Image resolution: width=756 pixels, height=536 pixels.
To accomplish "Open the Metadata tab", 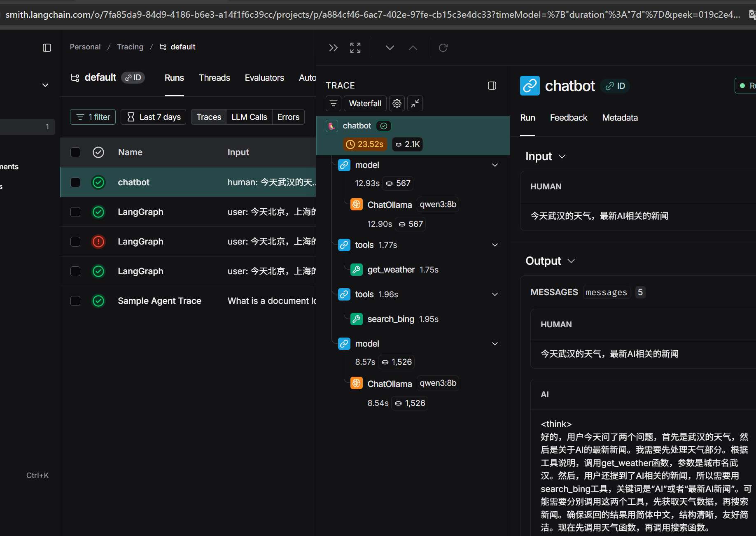I will click(x=620, y=118).
